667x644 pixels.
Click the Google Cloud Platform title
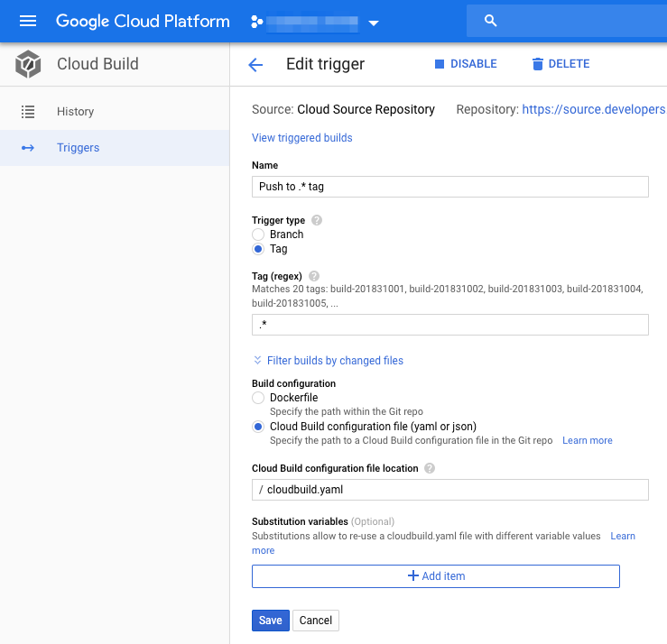click(143, 22)
